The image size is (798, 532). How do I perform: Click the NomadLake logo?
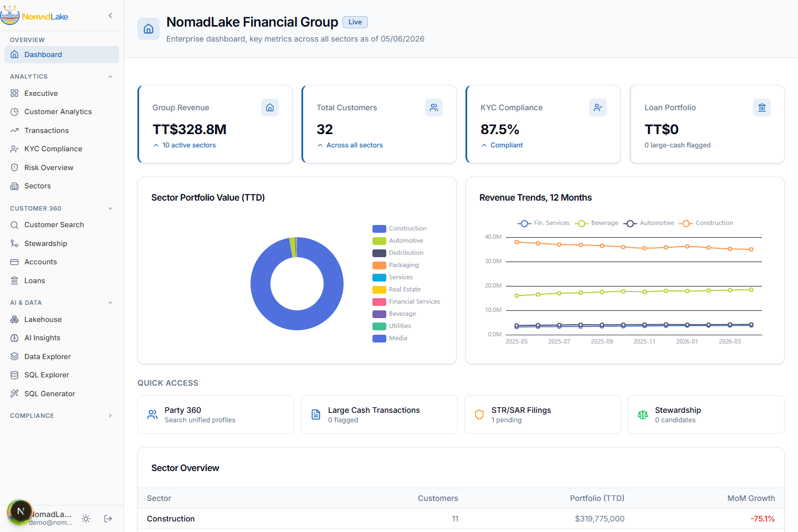pos(34,16)
